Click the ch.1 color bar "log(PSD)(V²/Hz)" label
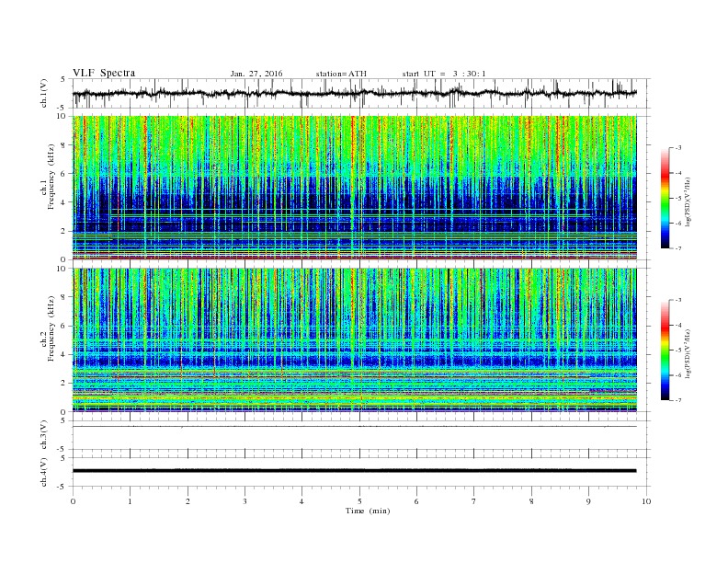 pos(688,201)
